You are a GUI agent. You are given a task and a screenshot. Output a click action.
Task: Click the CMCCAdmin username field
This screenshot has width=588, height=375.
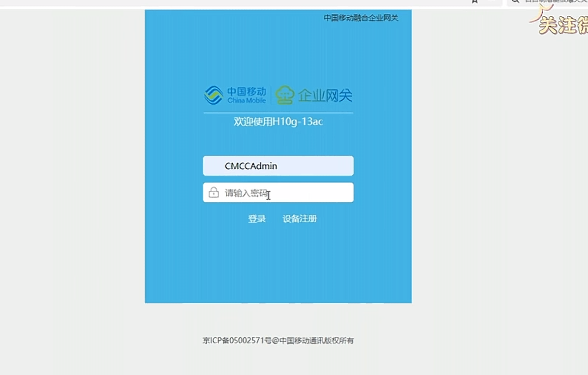278,166
